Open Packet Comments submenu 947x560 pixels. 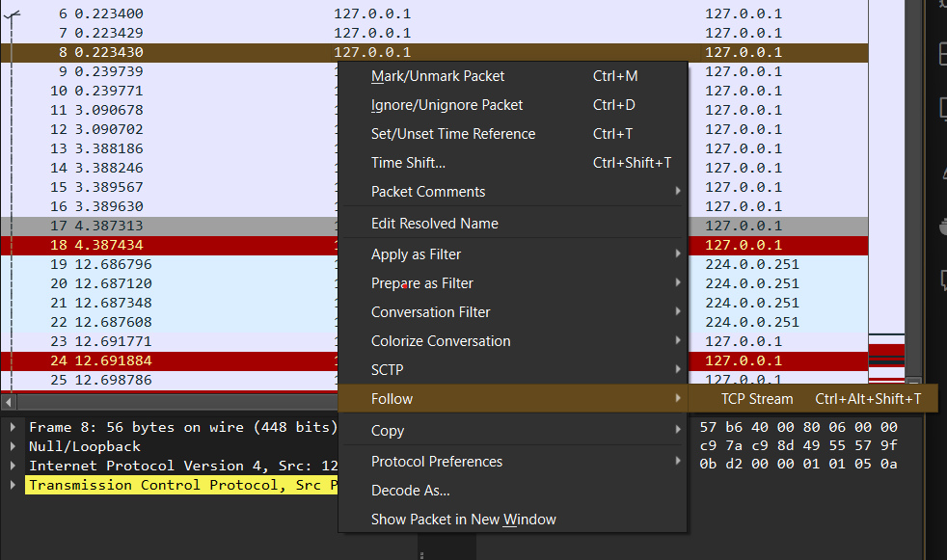(428, 192)
